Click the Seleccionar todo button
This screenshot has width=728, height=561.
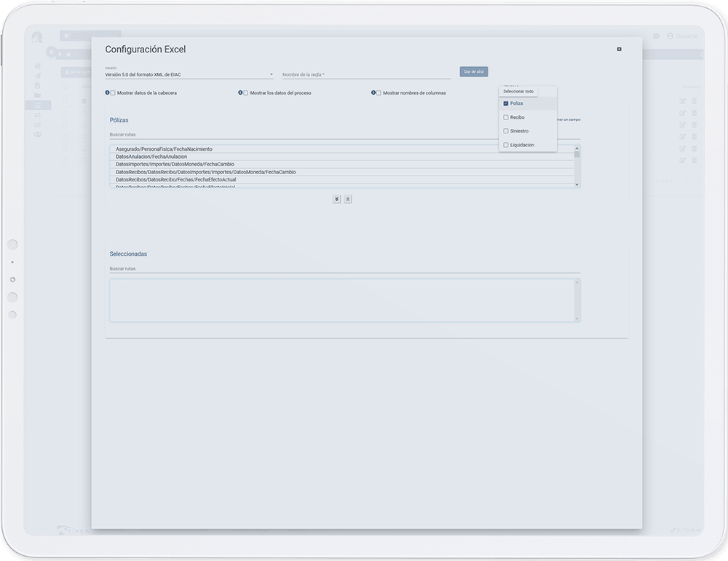[x=518, y=91]
